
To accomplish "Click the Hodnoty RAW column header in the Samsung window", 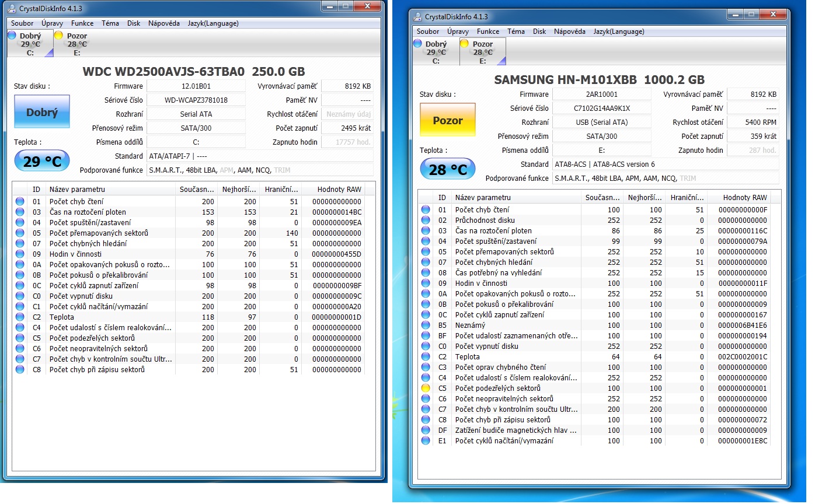I will (745, 198).
